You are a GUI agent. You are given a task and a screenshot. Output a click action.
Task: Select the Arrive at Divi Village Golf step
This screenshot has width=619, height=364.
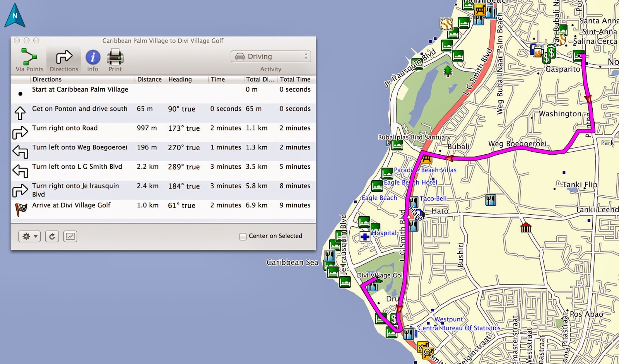pos(163,210)
